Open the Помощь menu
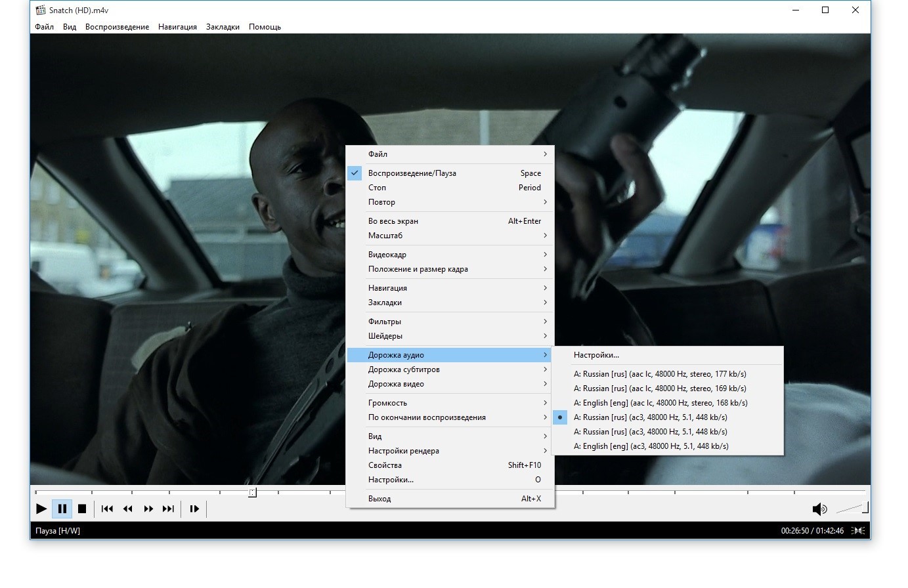Viewport: 908px width, 588px height. [265, 27]
